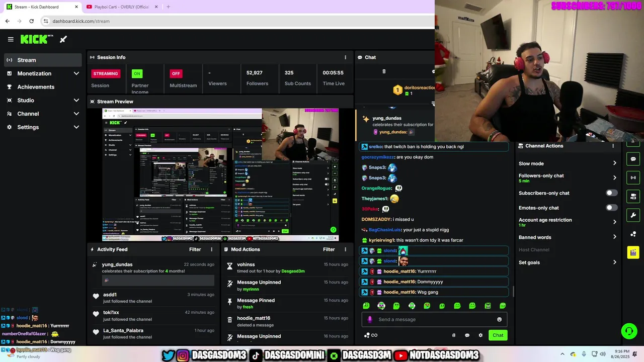This screenshot has height=362, width=644.
Task: Click the rocket icon next to the Kick logo
Action: click(x=63, y=39)
